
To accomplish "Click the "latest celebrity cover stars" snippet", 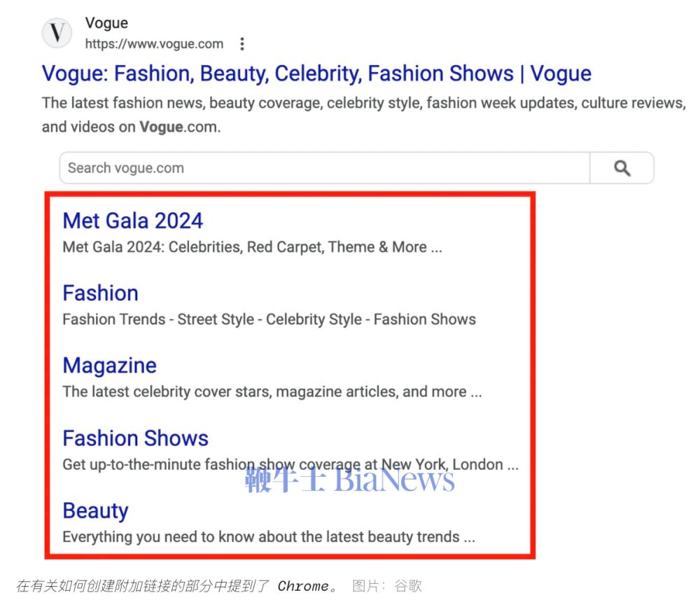I will (272, 391).
